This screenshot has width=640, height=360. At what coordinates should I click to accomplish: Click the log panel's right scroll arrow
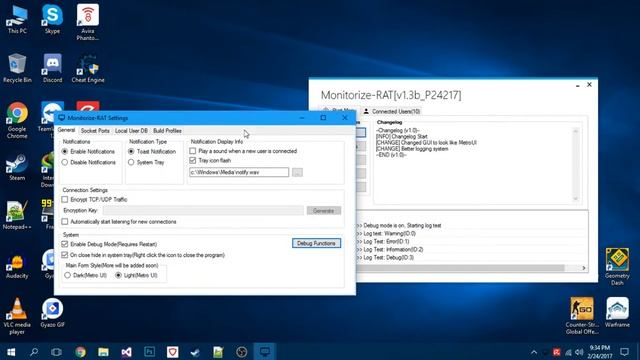tap(584, 268)
